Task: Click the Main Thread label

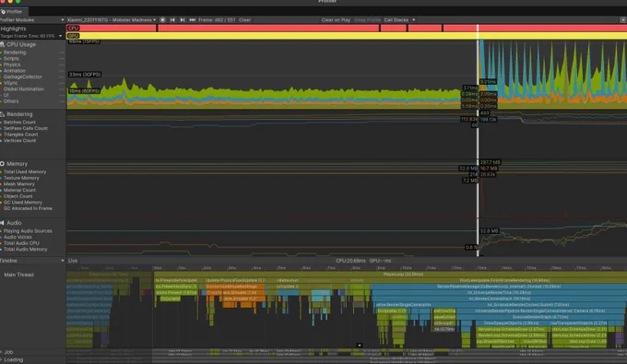Action: point(18,275)
